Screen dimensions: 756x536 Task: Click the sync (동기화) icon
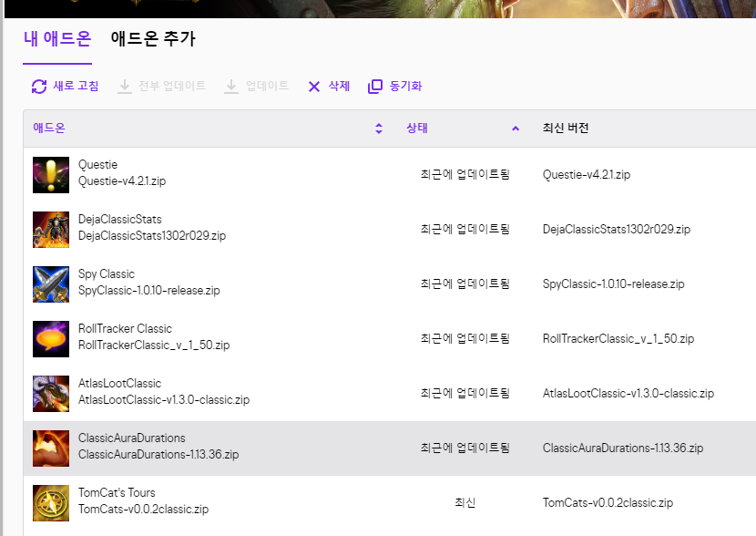pos(375,87)
